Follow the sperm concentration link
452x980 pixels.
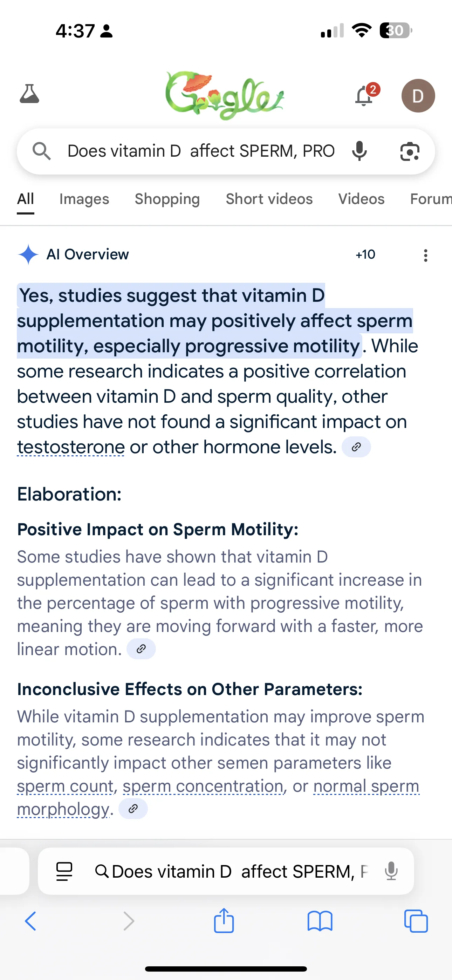[203, 786]
